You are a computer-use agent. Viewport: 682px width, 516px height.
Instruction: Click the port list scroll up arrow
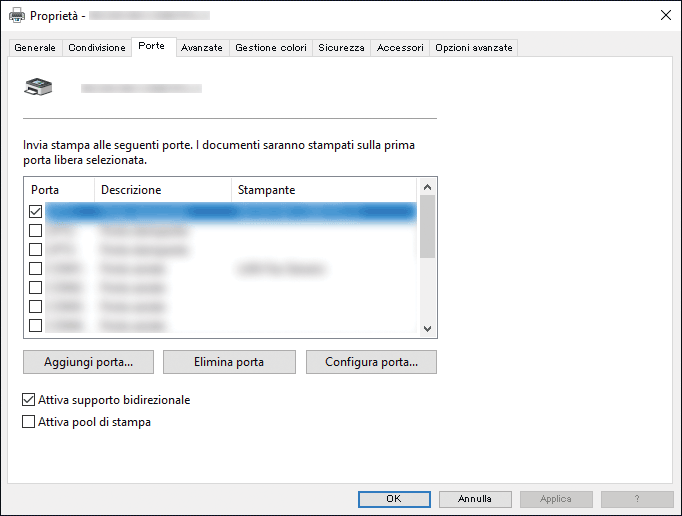coord(427,187)
